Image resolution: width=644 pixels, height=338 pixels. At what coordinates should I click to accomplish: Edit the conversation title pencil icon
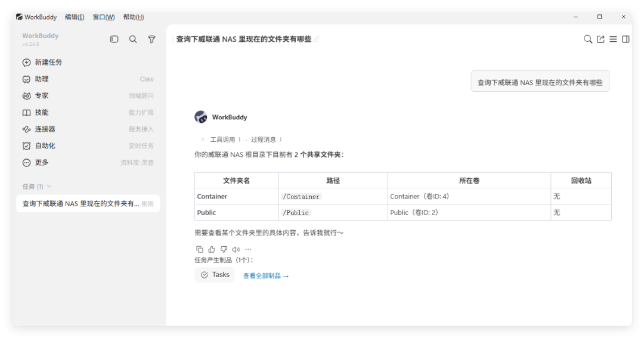(x=316, y=39)
